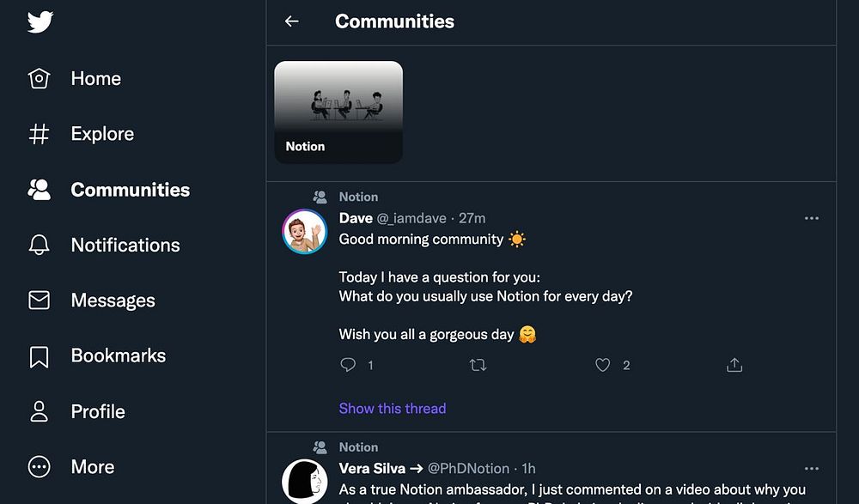Like Dave's tweet with the heart
Viewport: 859px width, 504px height.
[603, 365]
